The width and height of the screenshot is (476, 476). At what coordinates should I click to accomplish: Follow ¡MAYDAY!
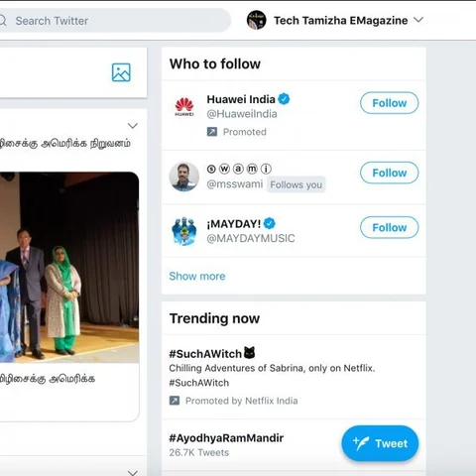[389, 227]
